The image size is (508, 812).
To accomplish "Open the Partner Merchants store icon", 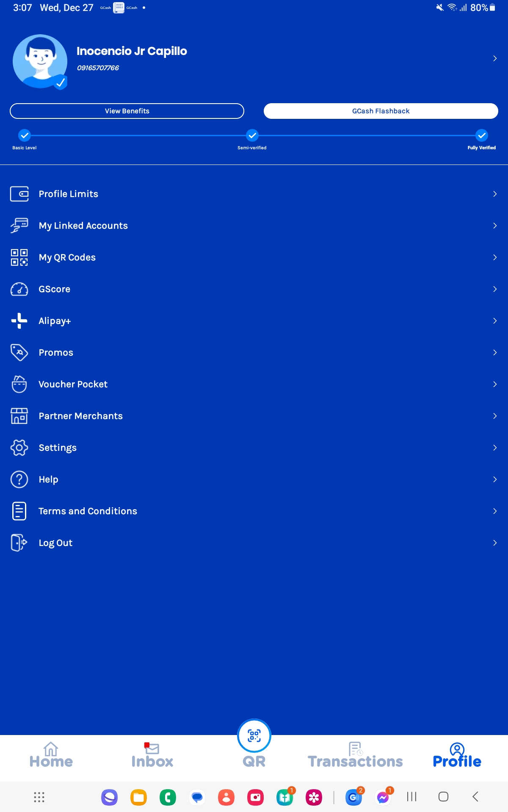I will coord(19,416).
